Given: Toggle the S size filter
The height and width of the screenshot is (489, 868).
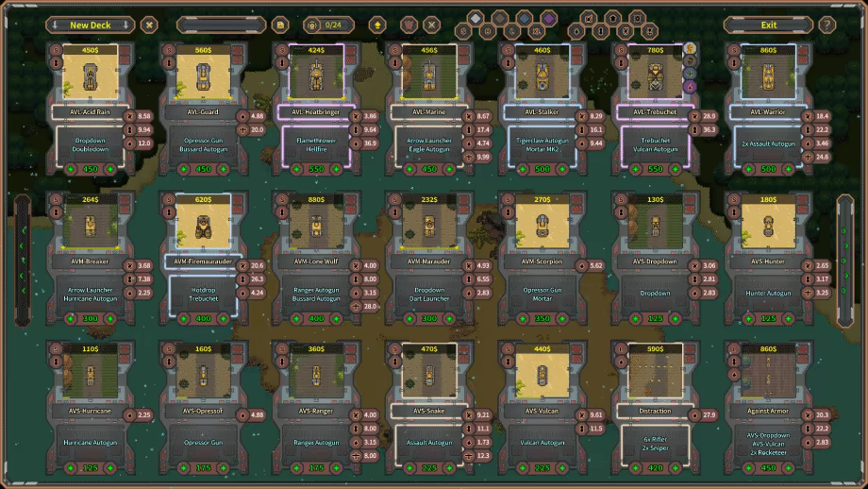Looking at the screenshot, I should tap(463, 31).
